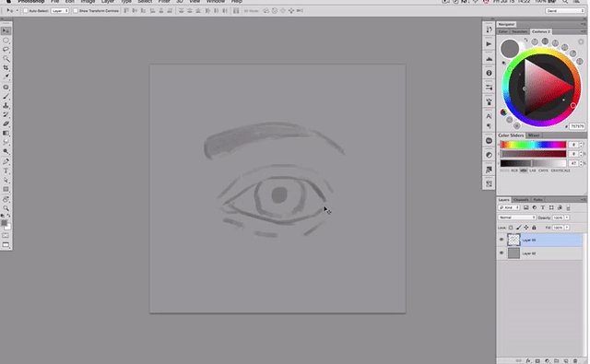Image resolution: width=590 pixels, height=364 pixels.
Task: Select CMYK color slider mode
Action: click(543, 170)
